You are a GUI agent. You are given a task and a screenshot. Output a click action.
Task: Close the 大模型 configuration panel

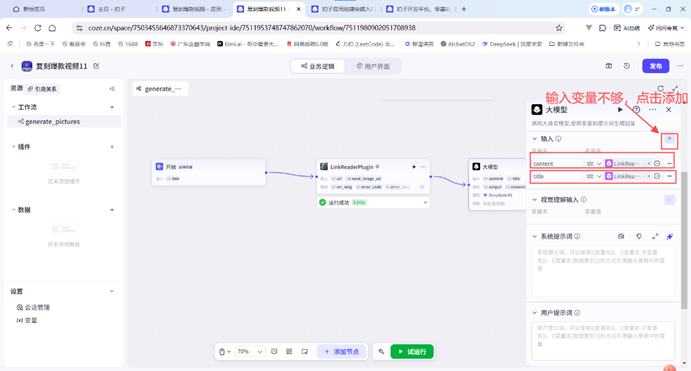669,110
